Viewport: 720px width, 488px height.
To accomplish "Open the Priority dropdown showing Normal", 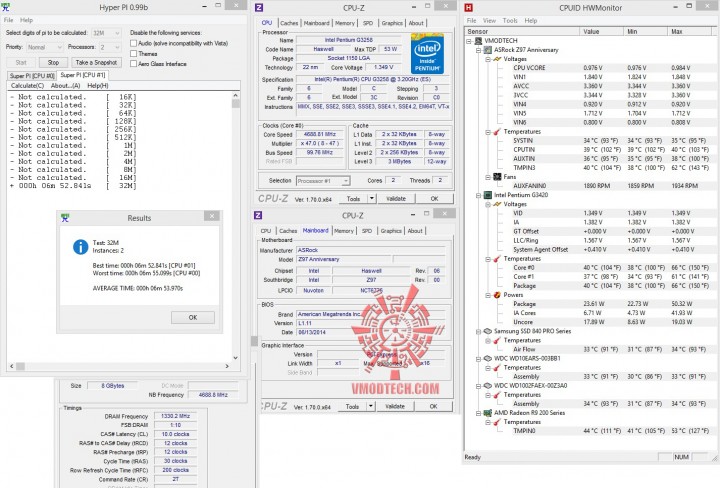I will click(45, 47).
